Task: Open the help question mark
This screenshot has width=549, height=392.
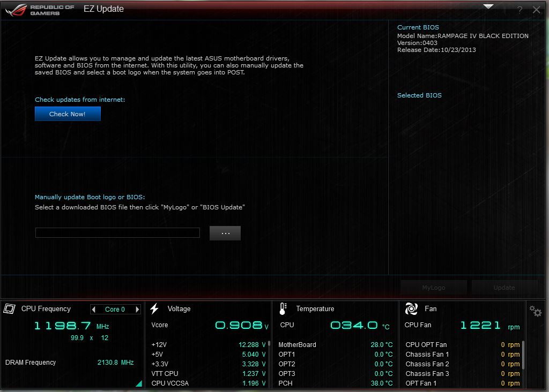Action: tap(520, 10)
